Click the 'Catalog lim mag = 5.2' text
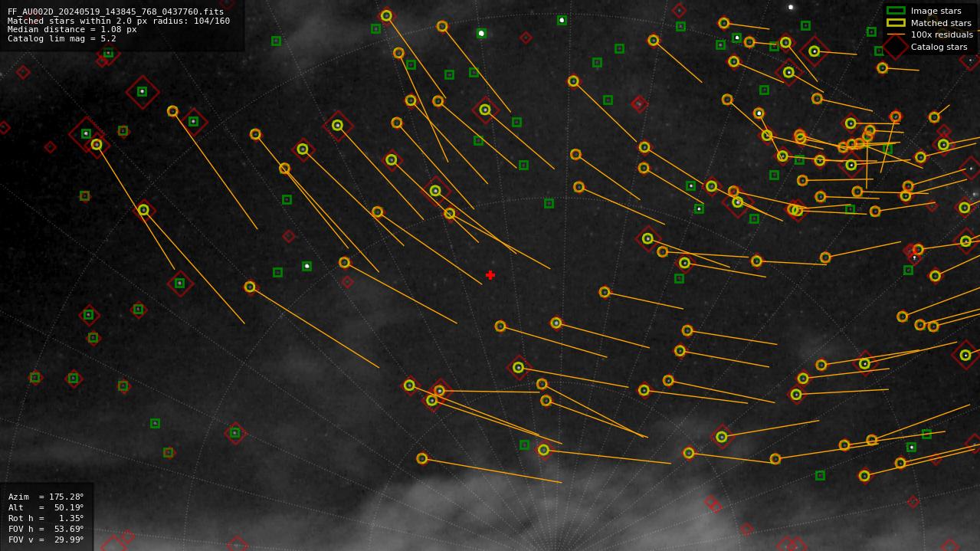This screenshot has width=980, height=551. [62, 38]
